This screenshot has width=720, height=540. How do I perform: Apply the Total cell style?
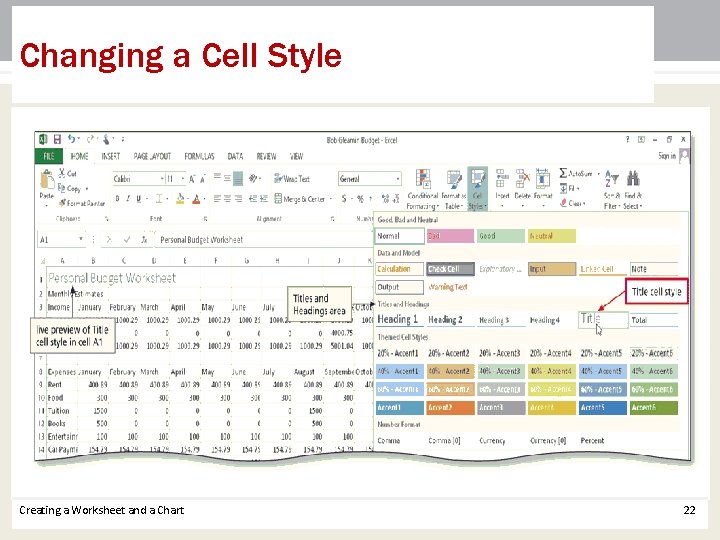click(654, 320)
